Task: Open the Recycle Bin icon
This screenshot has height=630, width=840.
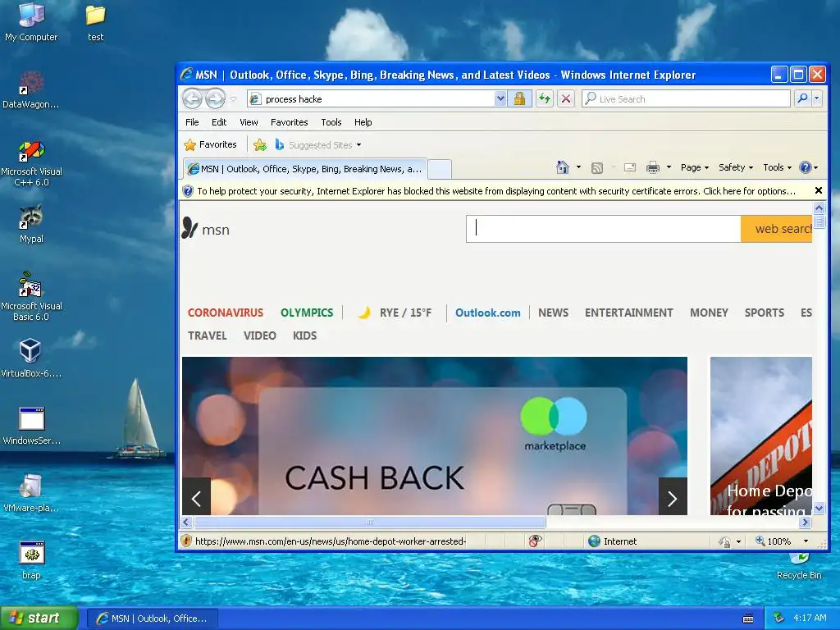Action: (x=799, y=568)
